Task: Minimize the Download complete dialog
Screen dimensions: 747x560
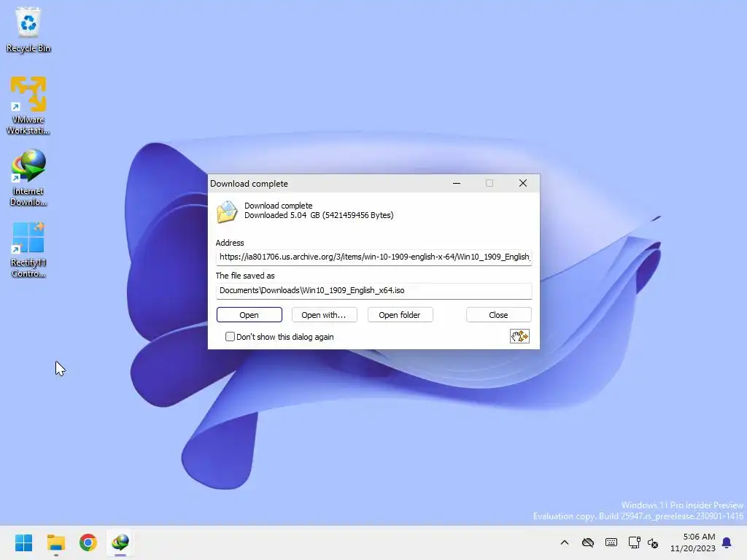Action: (x=457, y=183)
